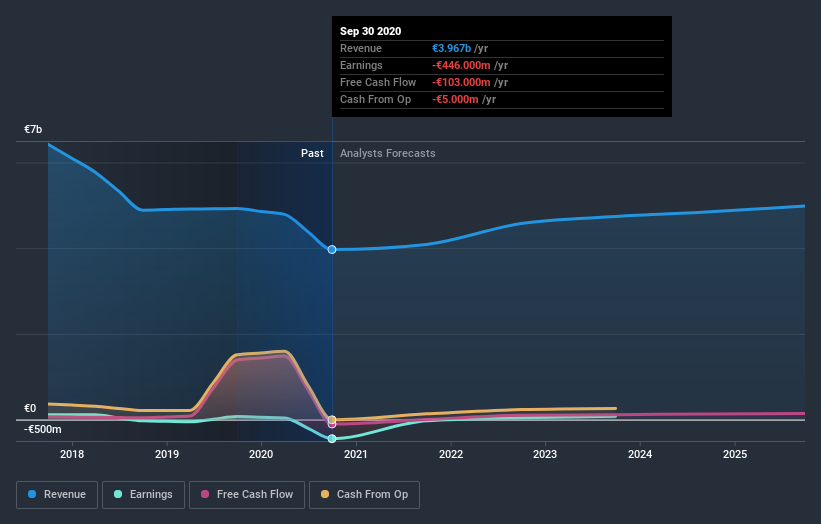Click the 2022 x-axis label
The height and width of the screenshot is (524, 821).
[x=451, y=454]
